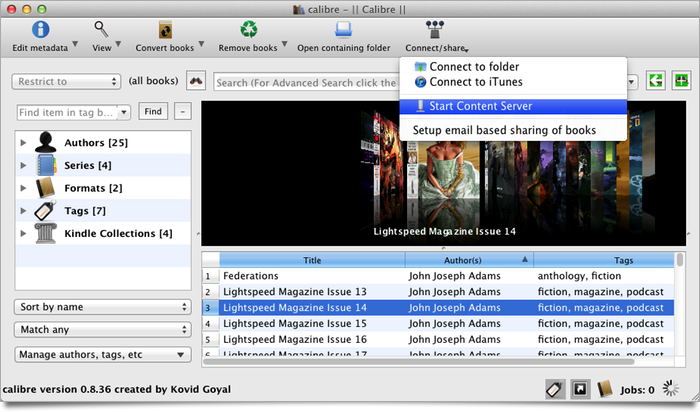Select Start Content Server menu item
This screenshot has width=700, height=412.
pyautogui.click(x=513, y=106)
